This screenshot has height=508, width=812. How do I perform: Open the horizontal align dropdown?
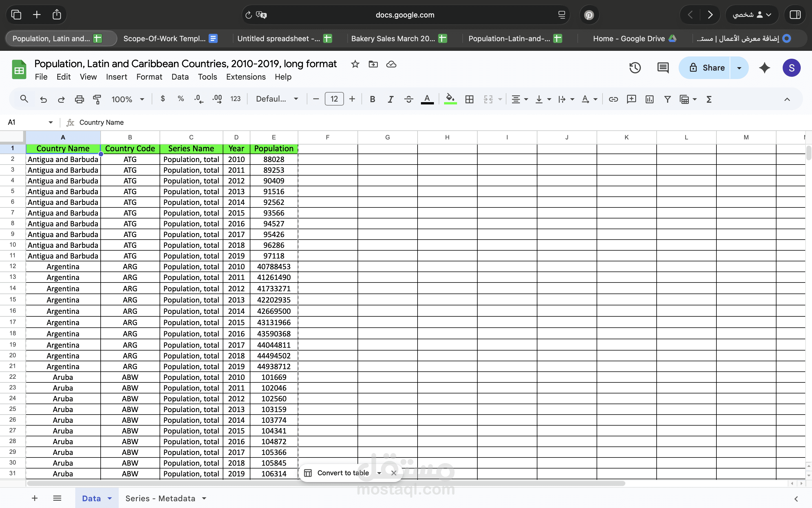[519, 99]
